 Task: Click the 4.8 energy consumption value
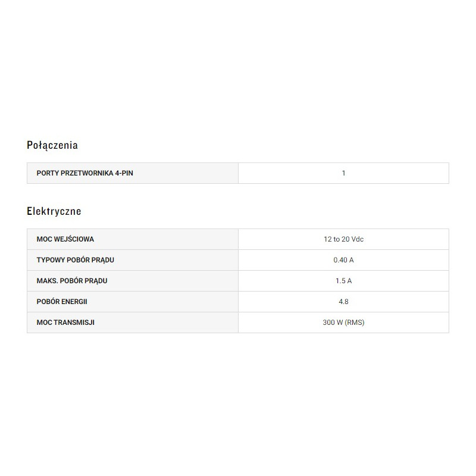343,302
